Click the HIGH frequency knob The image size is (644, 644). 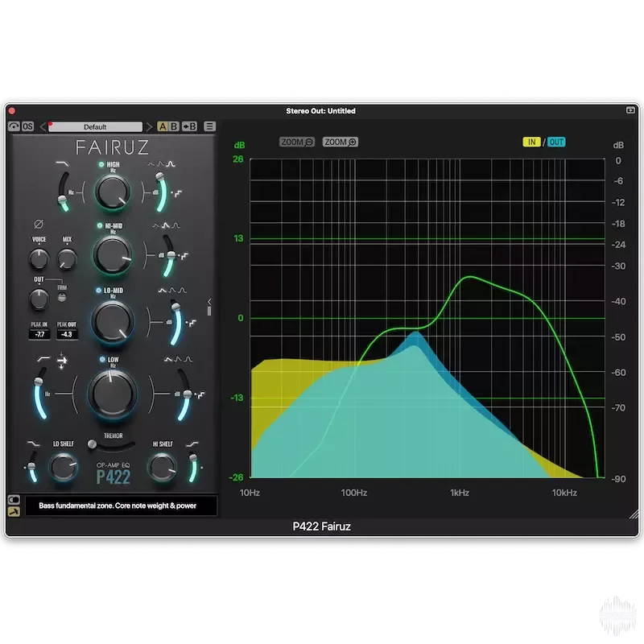click(x=112, y=192)
